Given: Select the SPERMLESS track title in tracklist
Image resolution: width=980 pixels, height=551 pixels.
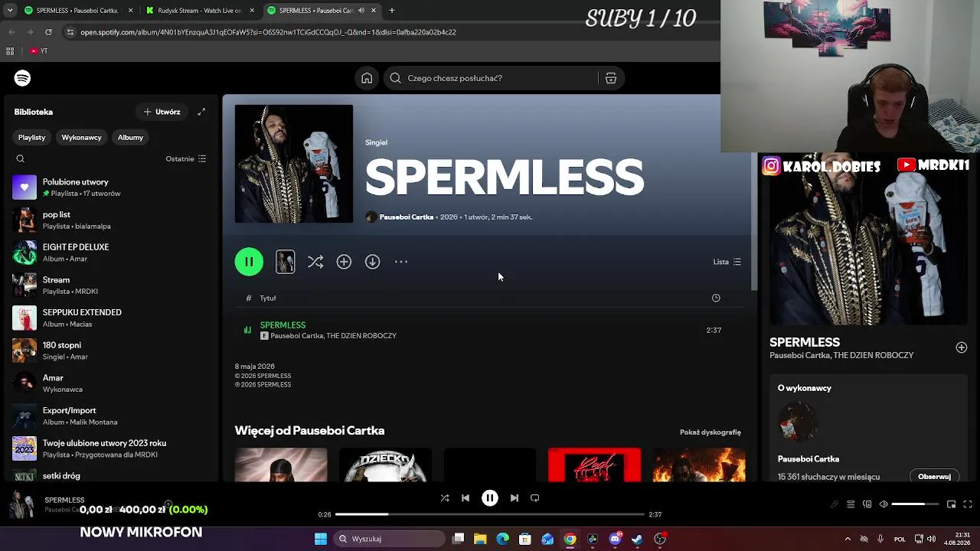Looking at the screenshot, I should click(x=283, y=325).
